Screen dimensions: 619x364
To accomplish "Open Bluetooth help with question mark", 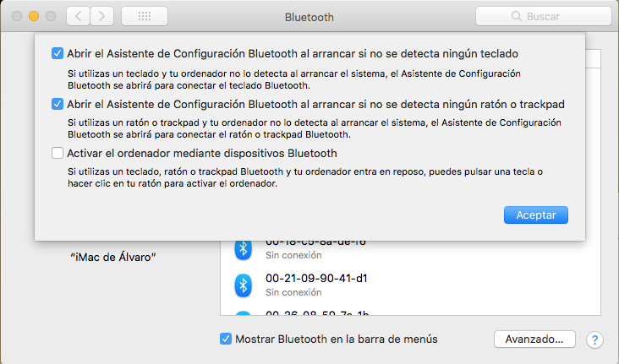I will tap(595, 340).
